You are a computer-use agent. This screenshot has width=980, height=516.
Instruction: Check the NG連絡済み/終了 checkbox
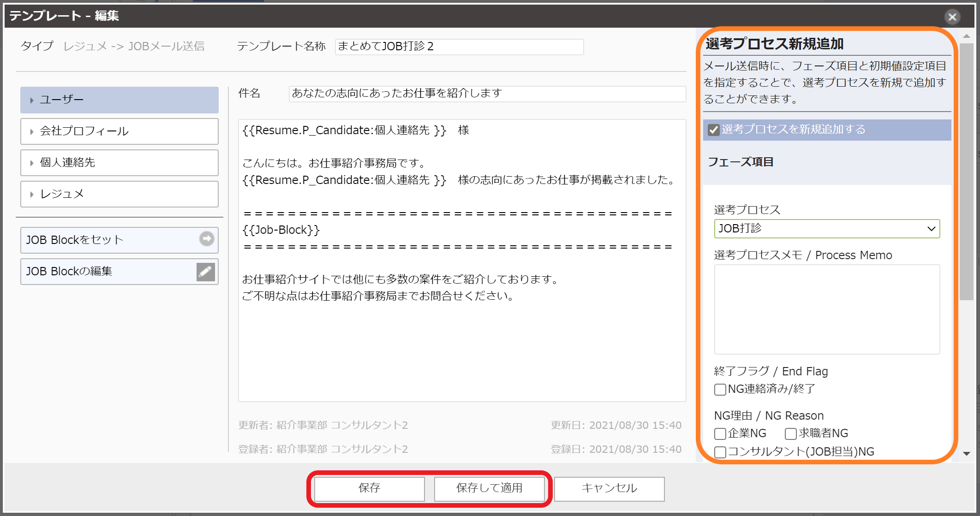point(720,390)
